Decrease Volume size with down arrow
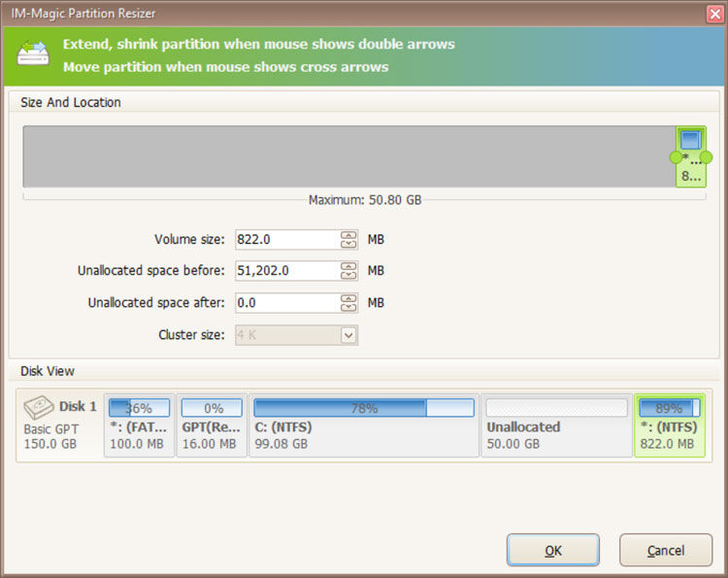728x578 pixels. click(348, 244)
